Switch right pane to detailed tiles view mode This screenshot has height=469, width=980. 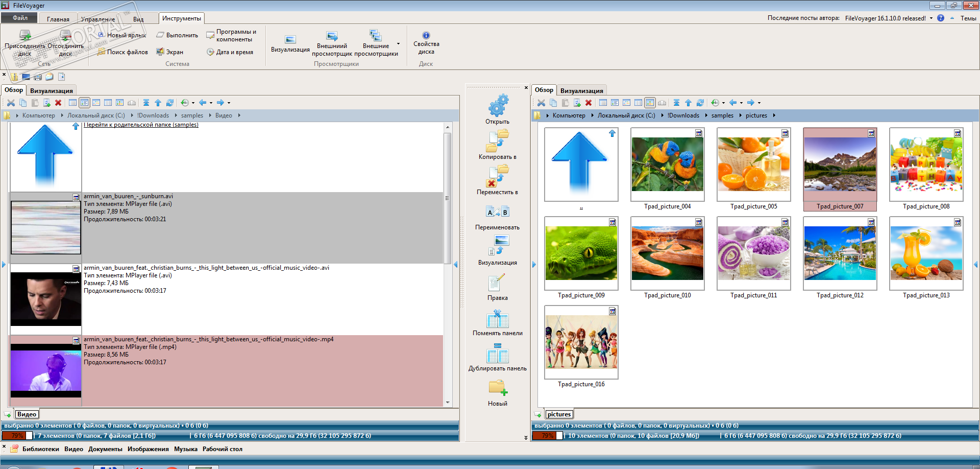615,103
